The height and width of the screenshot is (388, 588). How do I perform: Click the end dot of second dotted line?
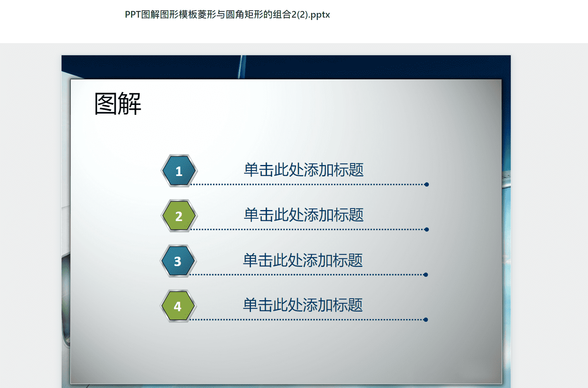[x=426, y=230]
